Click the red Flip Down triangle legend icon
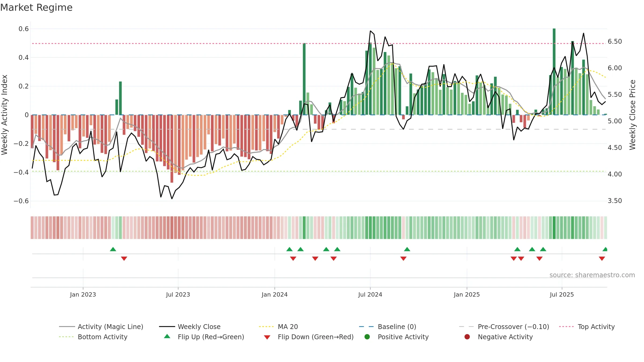644x362 pixels. tap(267, 337)
